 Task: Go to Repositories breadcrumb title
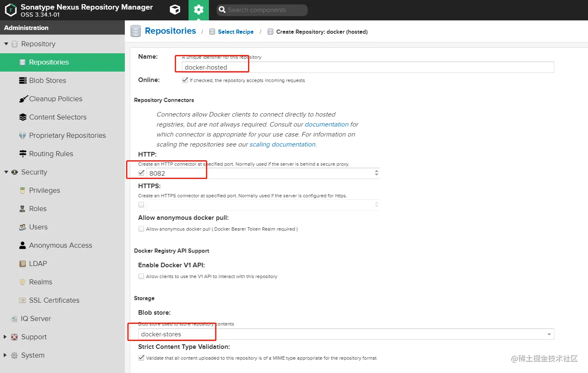170,31
